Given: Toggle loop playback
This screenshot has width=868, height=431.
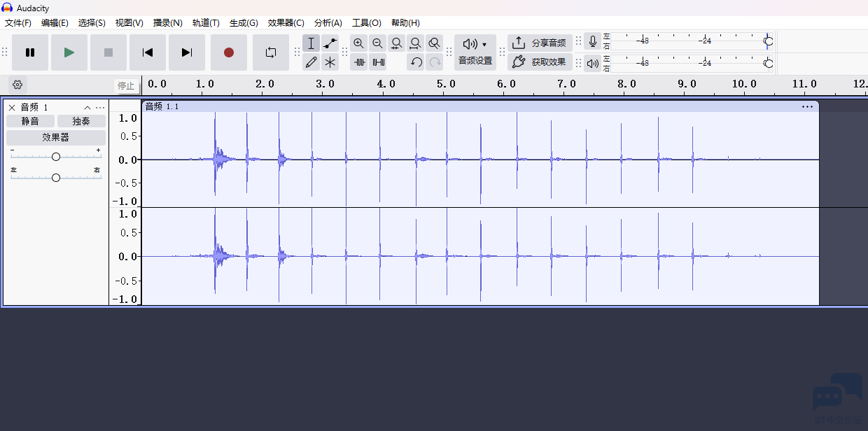Looking at the screenshot, I should [x=271, y=52].
